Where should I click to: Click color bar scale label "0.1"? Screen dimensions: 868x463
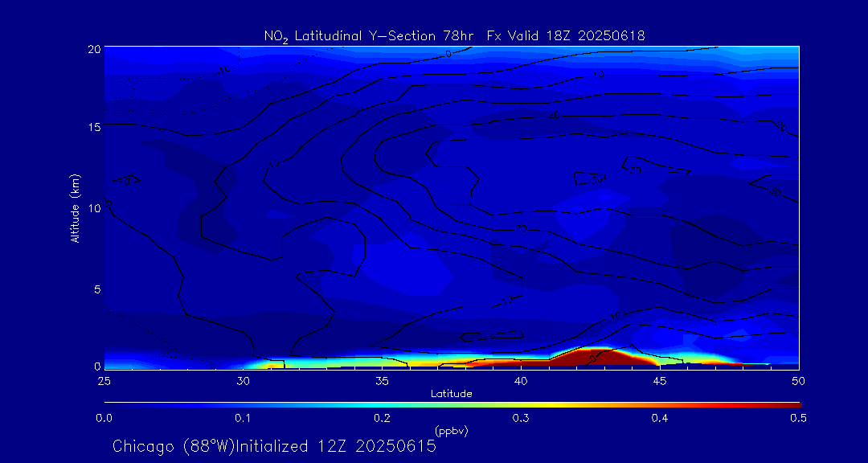[243, 418]
